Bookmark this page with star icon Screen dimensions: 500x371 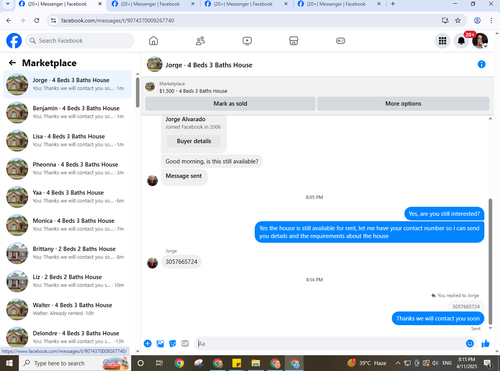coord(458,21)
